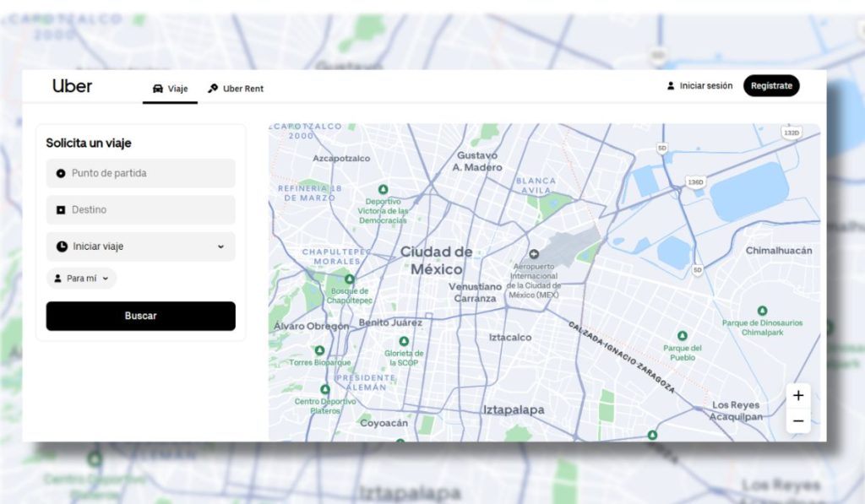
Task: Click the Iztapalapa label on the map
Action: pos(514,409)
